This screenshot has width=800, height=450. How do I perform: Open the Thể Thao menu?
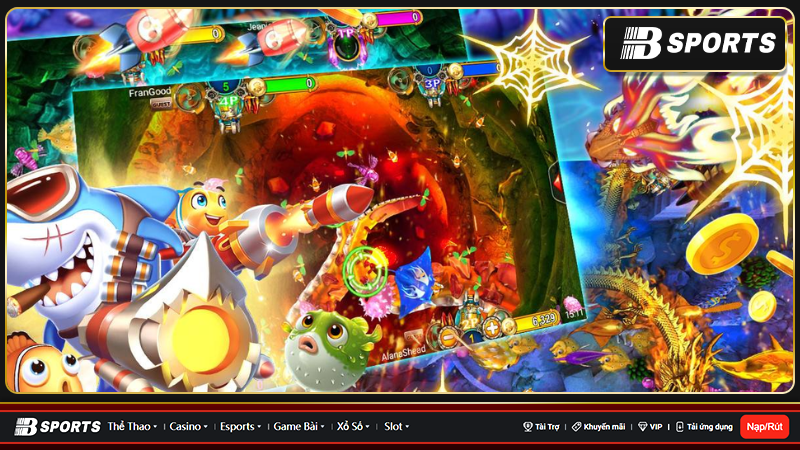[x=129, y=427]
